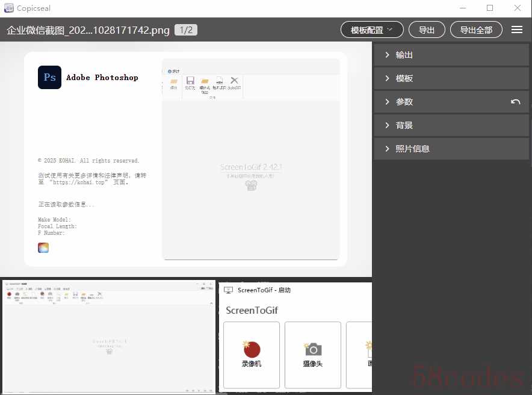
Task: Click the 导出 button
Action: pyautogui.click(x=427, y=30)
